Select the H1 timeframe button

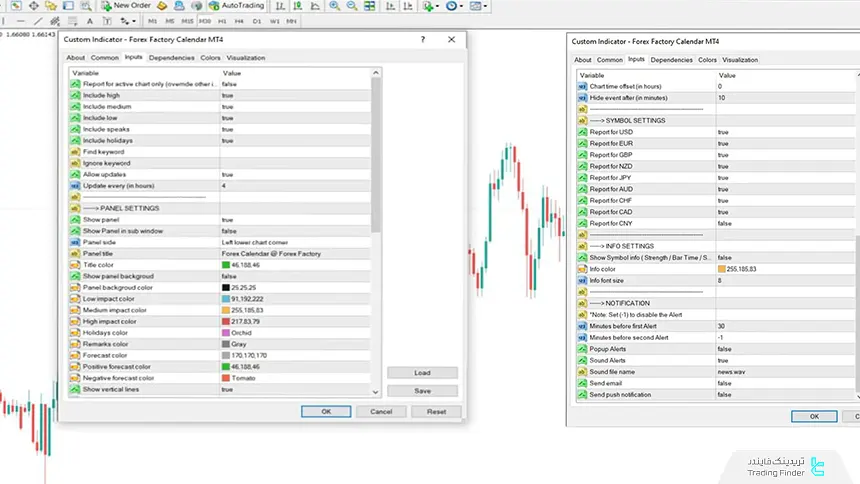click(221, 20)
